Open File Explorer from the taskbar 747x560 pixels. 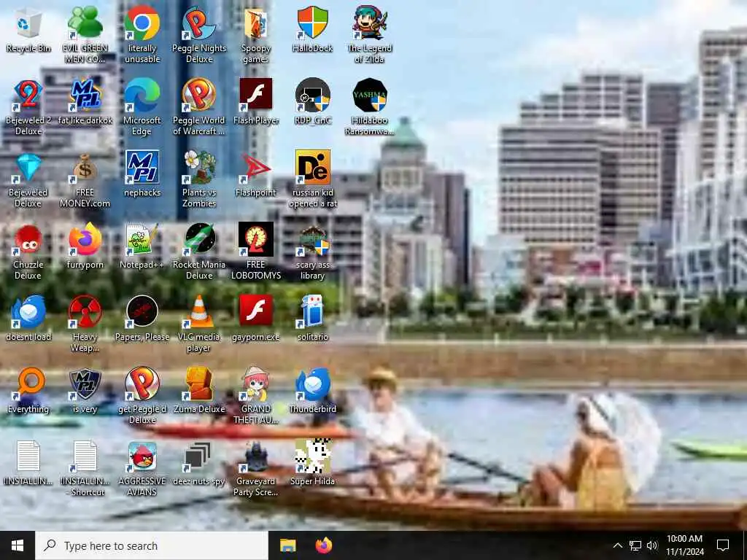pyautogui.click(x=287, y=545)
